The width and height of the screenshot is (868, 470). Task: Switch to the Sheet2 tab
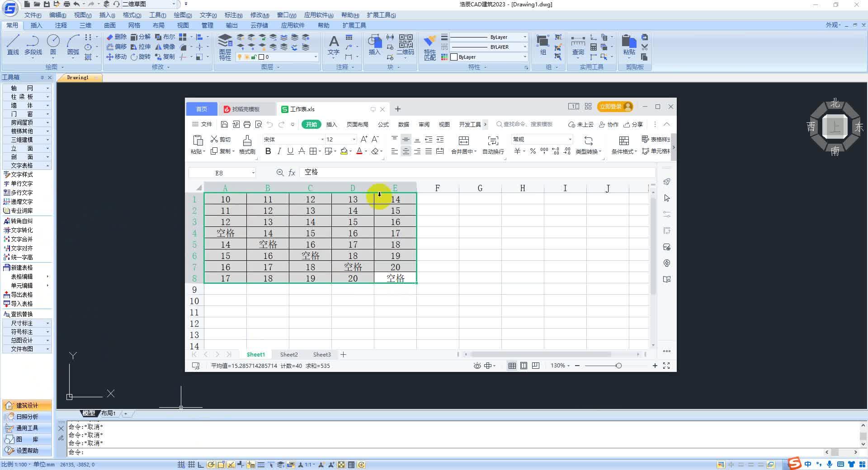pos(288,354)
